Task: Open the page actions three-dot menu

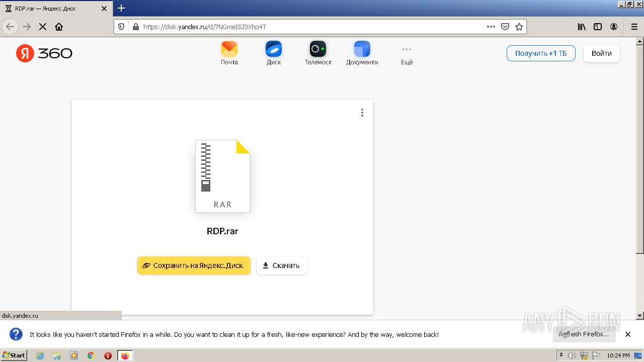Action: click(x=491, y=27)
